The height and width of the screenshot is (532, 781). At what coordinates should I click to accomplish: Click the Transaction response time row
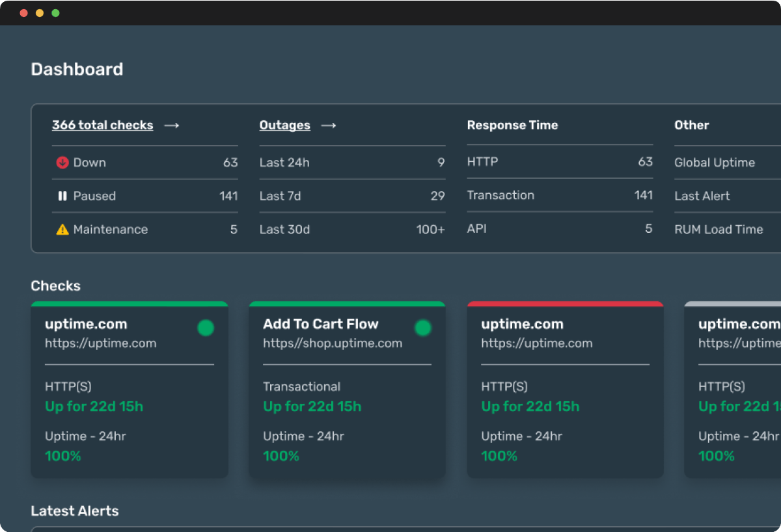coord(559,195)
